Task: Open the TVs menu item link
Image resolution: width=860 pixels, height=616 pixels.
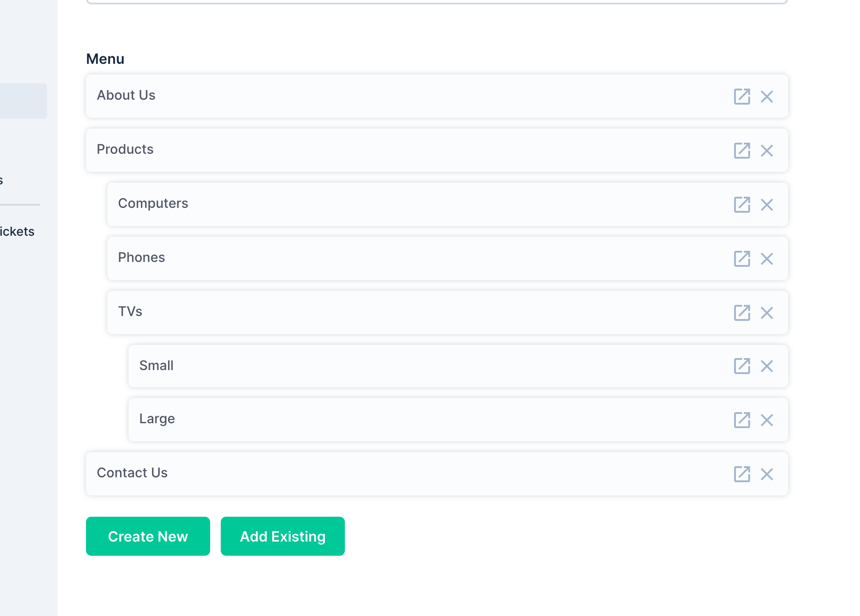Action: (743, 312)
